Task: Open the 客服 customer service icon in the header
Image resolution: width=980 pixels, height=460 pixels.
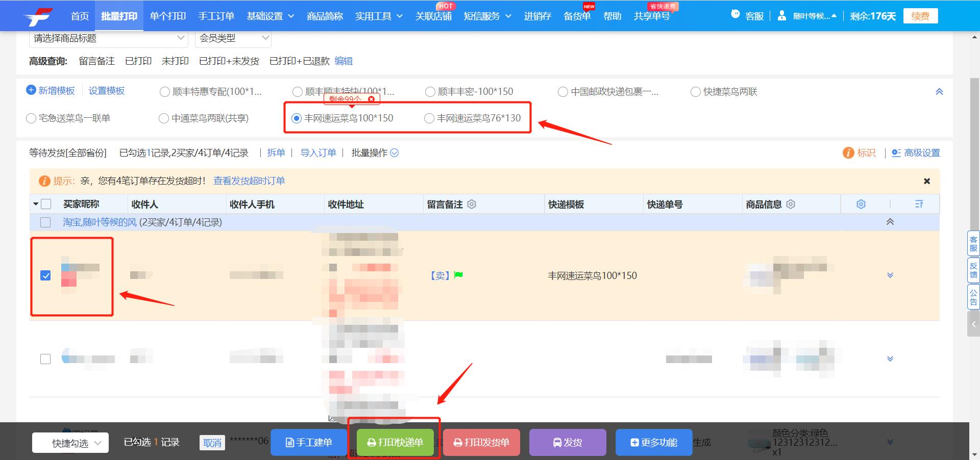Action: [x=735, y=15]
